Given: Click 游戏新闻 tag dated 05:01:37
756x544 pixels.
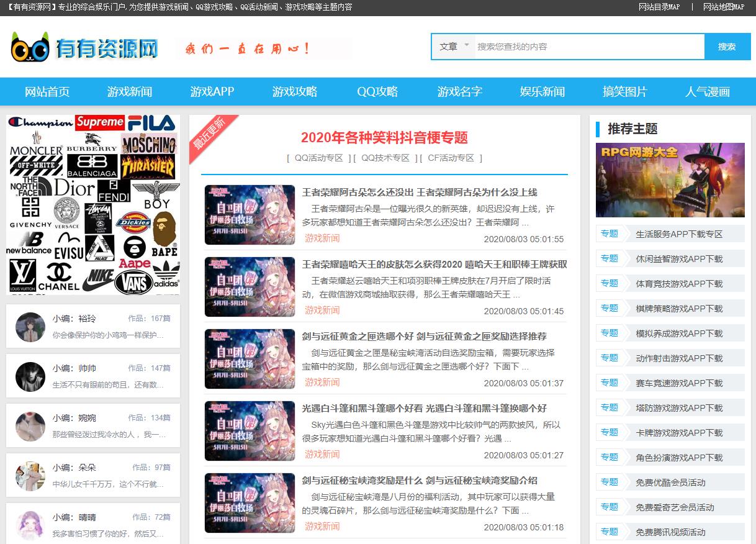Looking at the screenshot, I should pyautogui.click(x=322, y=383).
